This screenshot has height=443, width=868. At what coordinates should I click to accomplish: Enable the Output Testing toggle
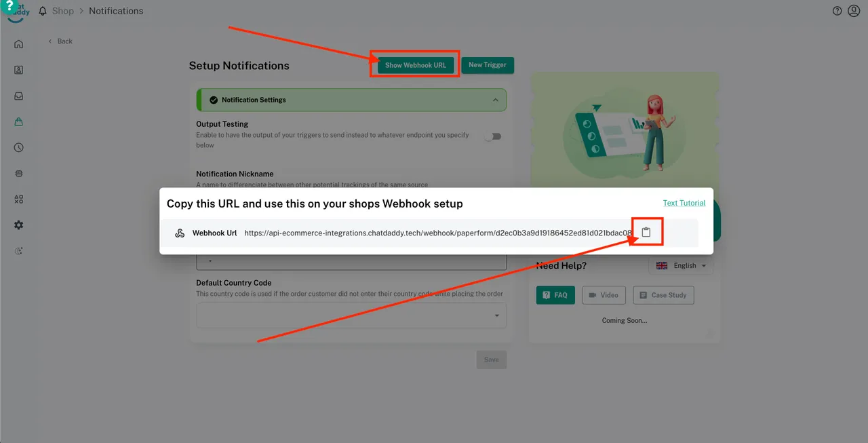click(493, 136)
